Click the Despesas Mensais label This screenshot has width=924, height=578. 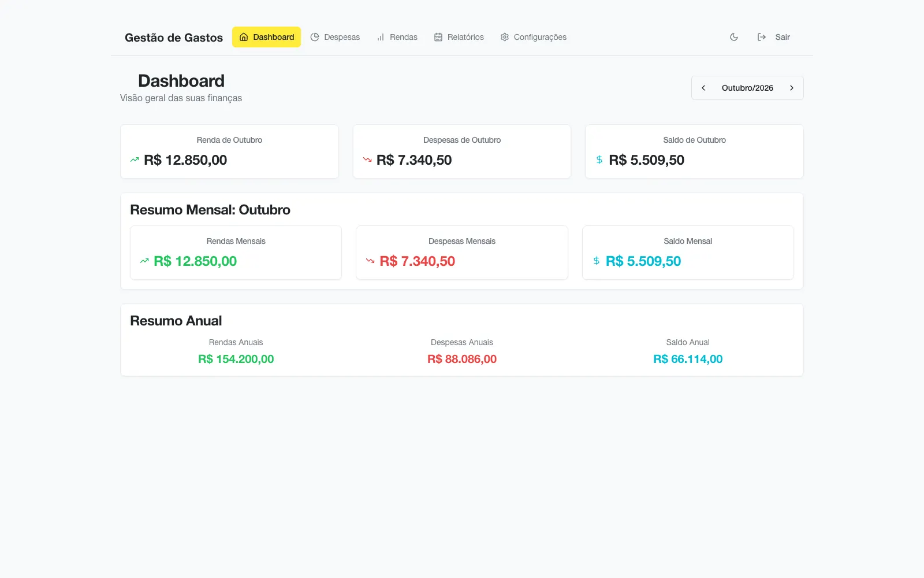462,241
